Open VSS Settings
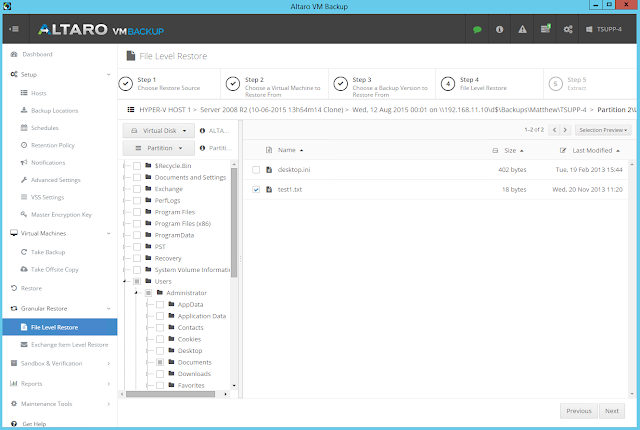Image resolution: width=640 pixels, height=430 pixels. pos(47,197)
